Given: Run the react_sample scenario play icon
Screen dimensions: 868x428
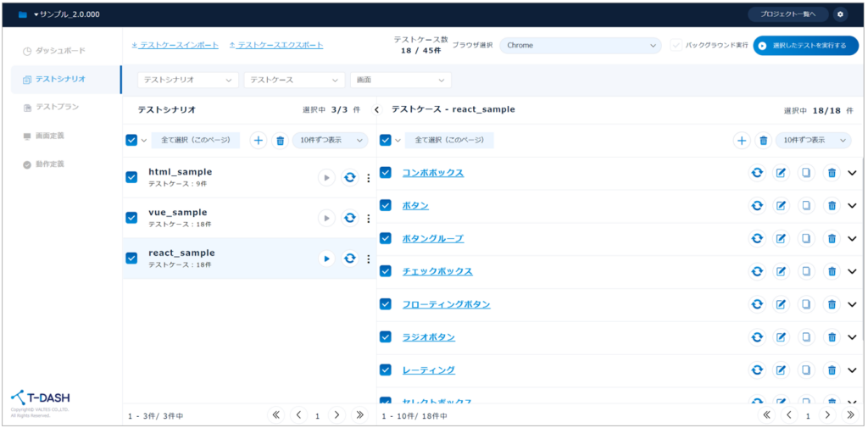Looking at the screenshot, I should [326, 258].
